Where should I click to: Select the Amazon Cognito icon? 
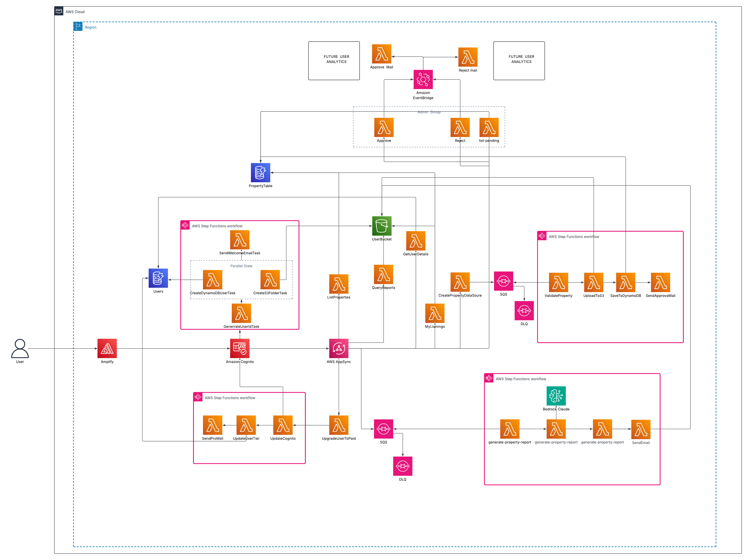tap(240, 348)
